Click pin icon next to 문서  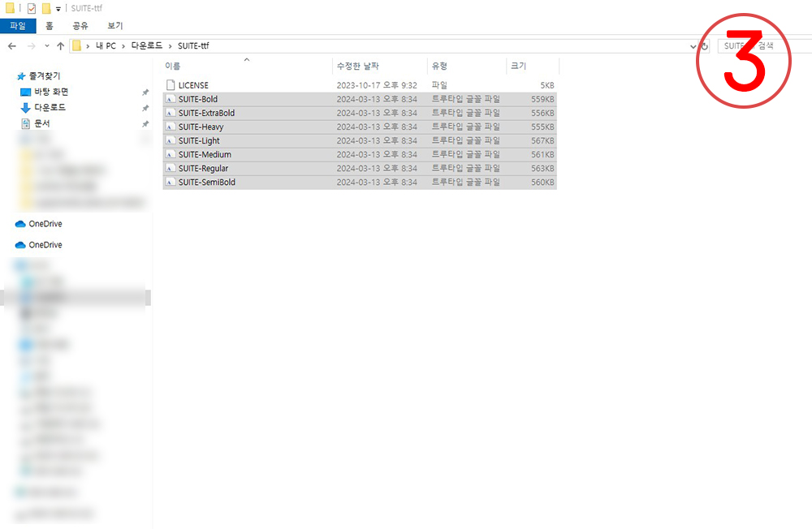coord(145,123)
